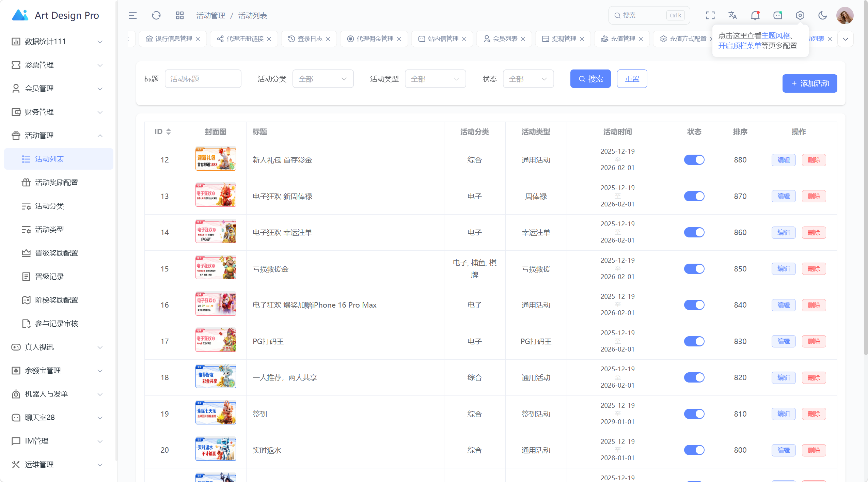The height and width of the screenshot is (482, 868).
Task: Open the language switch icon
Action: 732,15
